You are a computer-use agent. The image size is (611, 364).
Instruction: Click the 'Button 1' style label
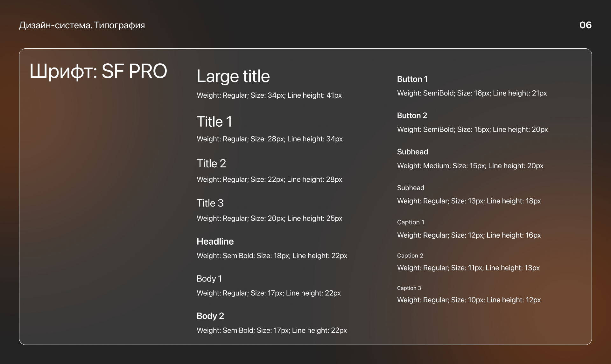[412, 79]
